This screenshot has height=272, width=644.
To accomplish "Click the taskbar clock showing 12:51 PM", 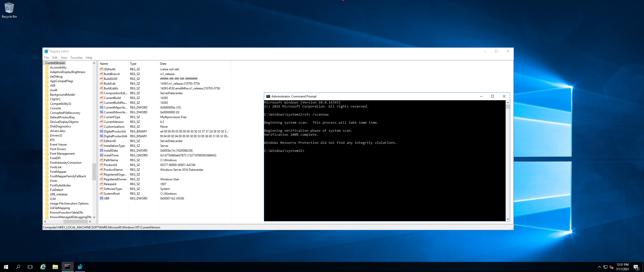I will tap(622, 267).
